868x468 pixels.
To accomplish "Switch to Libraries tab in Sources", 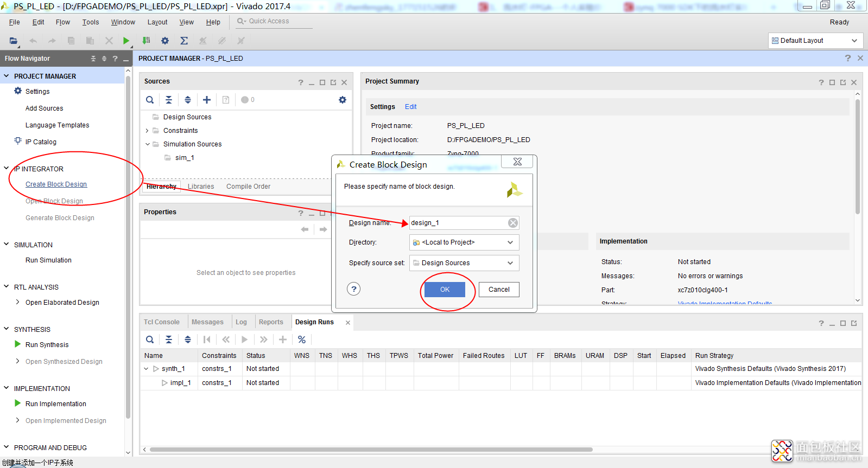I will pyautogui.click(x=201, y=187).
